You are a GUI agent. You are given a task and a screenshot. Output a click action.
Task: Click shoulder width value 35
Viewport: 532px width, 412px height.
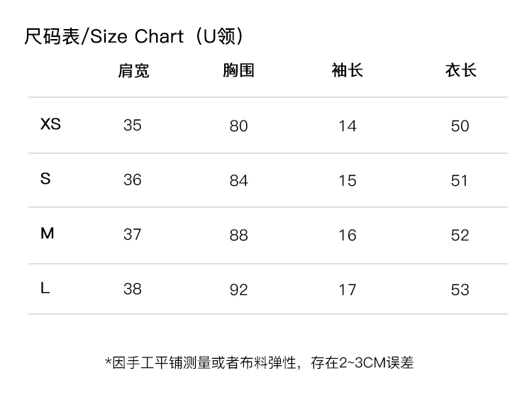[133, 126]
